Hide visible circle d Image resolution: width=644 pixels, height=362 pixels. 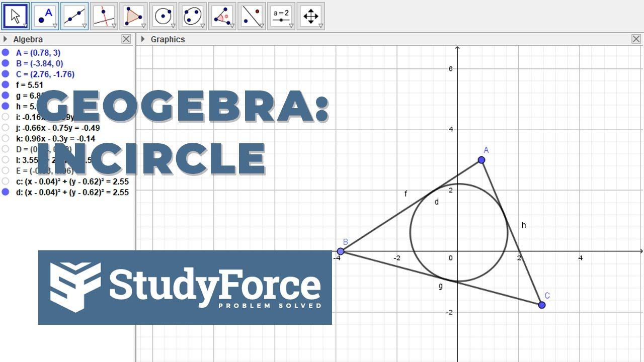[x=6, y=192]
